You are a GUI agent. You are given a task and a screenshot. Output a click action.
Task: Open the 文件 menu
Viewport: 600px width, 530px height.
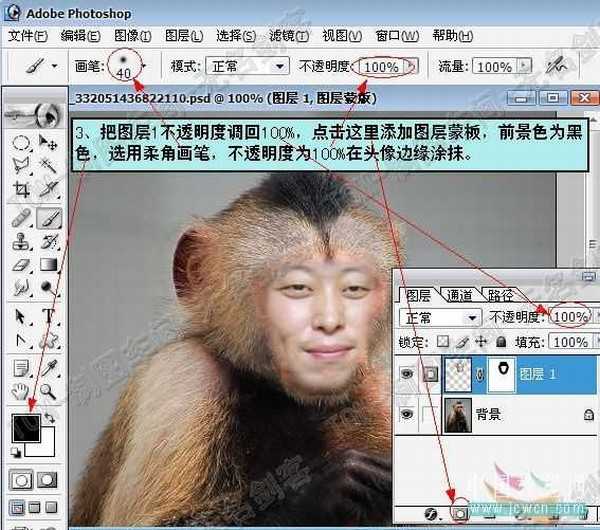(x=28, y=36)
